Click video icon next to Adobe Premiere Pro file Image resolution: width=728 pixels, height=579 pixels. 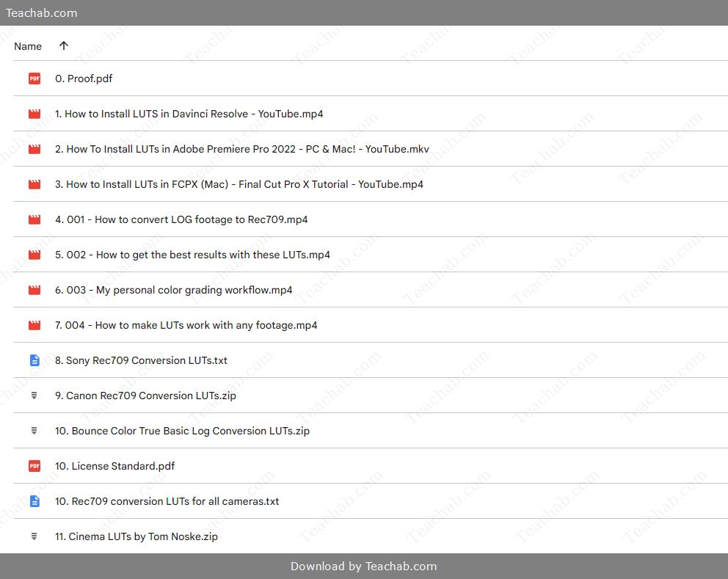[34, 149]
